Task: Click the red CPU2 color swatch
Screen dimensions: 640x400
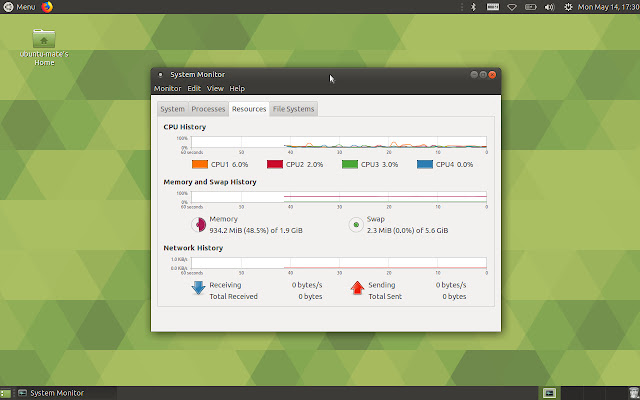Action: (x=275, y=164)
